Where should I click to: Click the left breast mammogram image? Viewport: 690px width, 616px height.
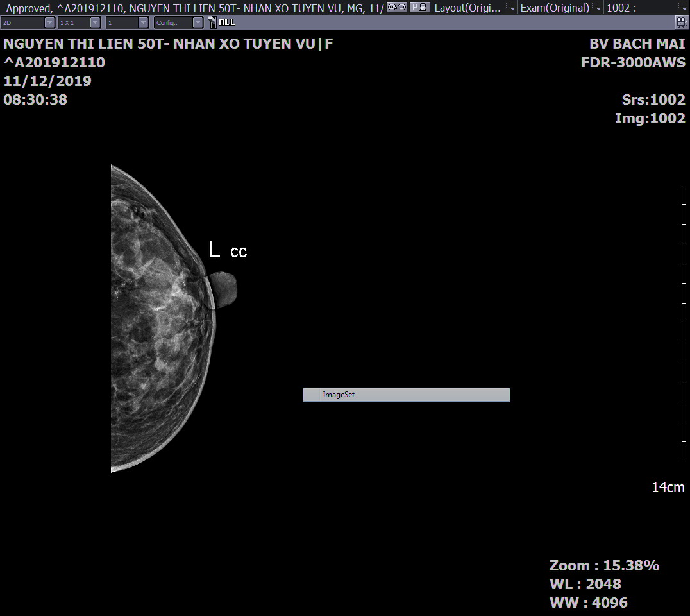(157, 321)
